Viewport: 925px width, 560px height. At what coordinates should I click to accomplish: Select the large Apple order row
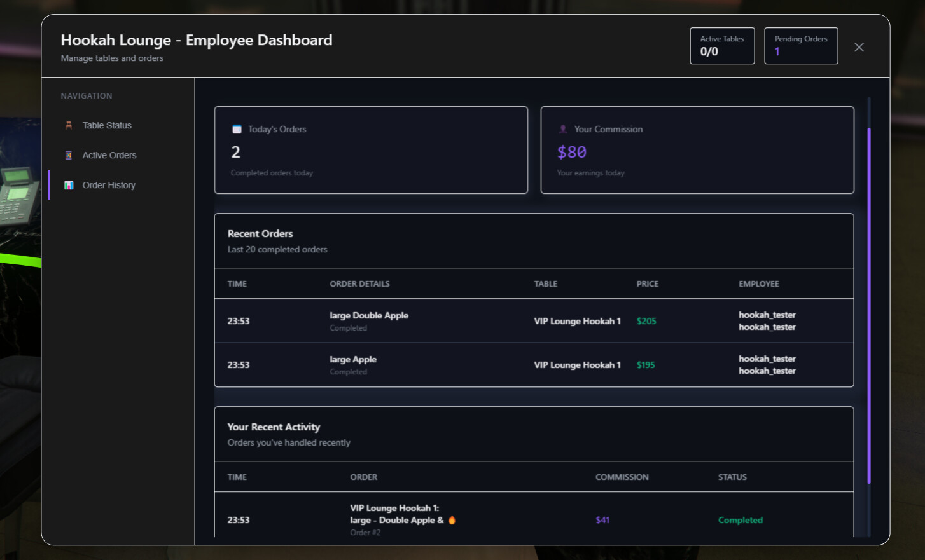(x=534, y=365)
